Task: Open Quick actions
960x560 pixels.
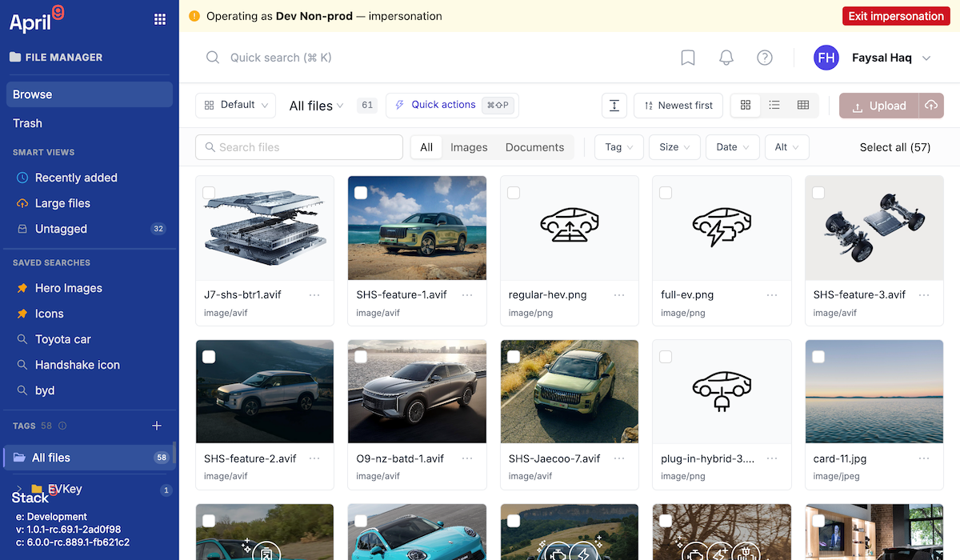Action: [452, 106]
